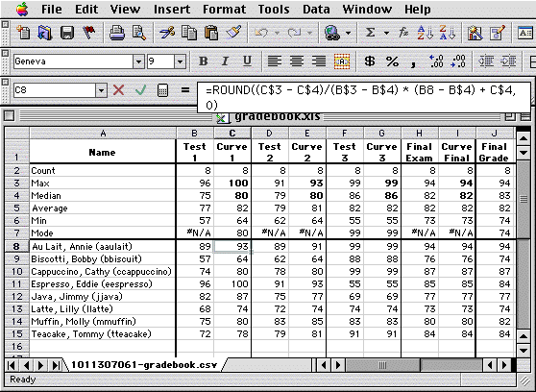Confirm formula with green checkmark
The width and height of the screenshot is (536, 392).
140,90
